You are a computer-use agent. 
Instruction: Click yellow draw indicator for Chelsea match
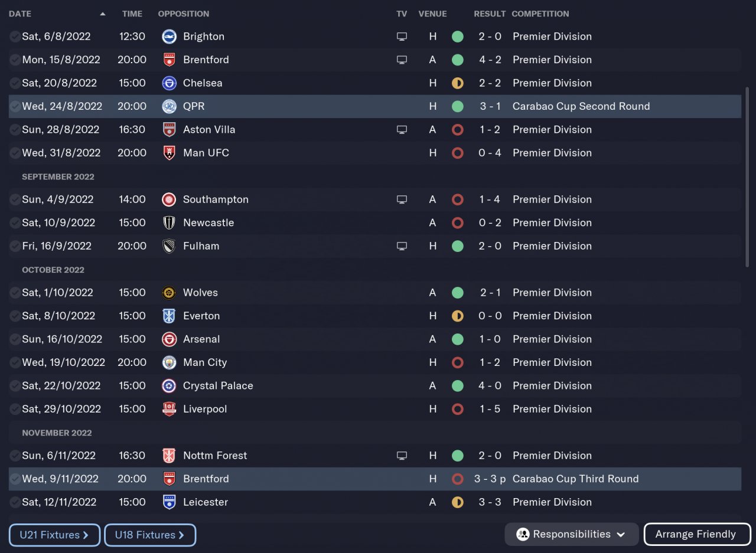coord(457,83)
